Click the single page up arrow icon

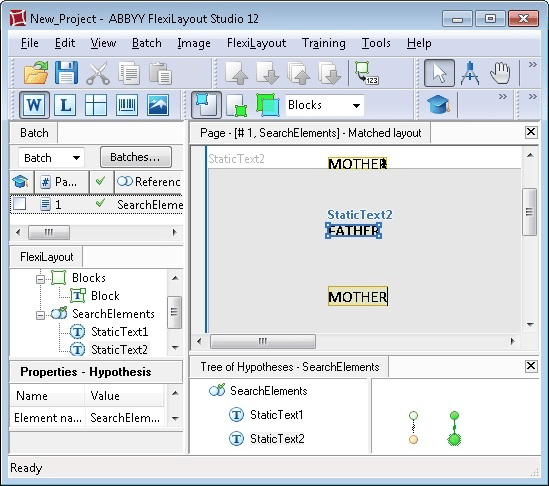236,73
